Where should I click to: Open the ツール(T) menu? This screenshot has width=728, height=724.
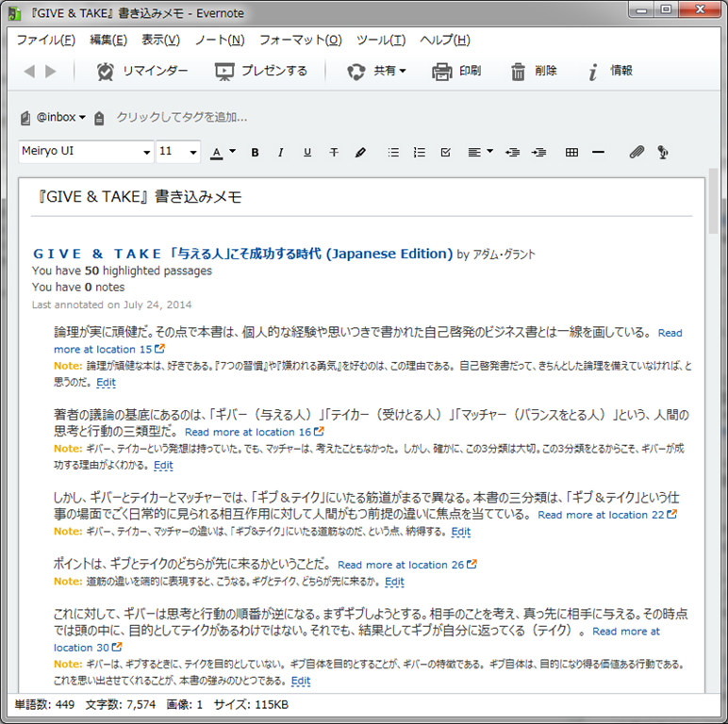[381, 40]
